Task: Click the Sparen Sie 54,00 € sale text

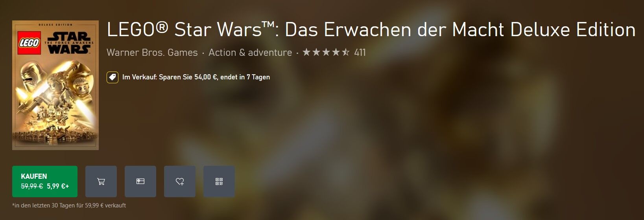Action: coord(188,77)
